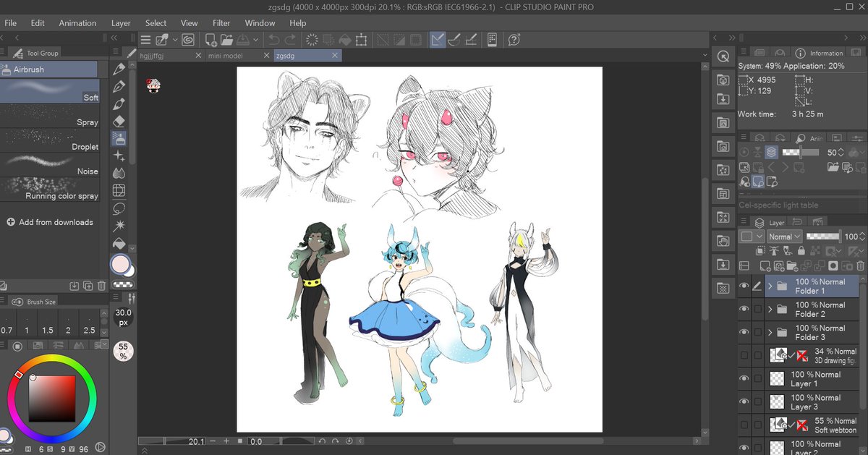The height and width of the screenshot is (455, 868).
Task: Open the layer palette color dropdown
Action: pos(752,237)
